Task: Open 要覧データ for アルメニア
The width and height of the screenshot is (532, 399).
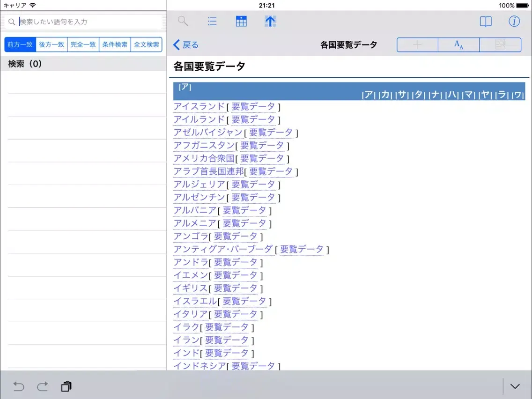Action: pos(244,223)
